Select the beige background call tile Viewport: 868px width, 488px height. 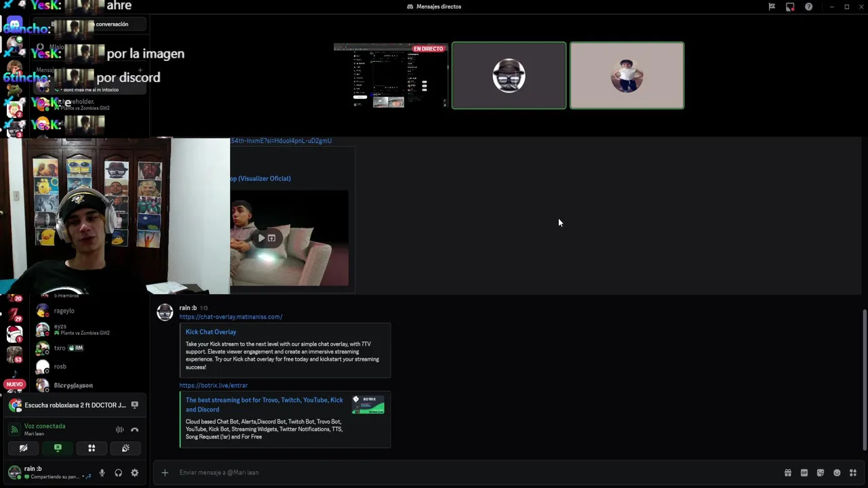[x=627, y=75]
